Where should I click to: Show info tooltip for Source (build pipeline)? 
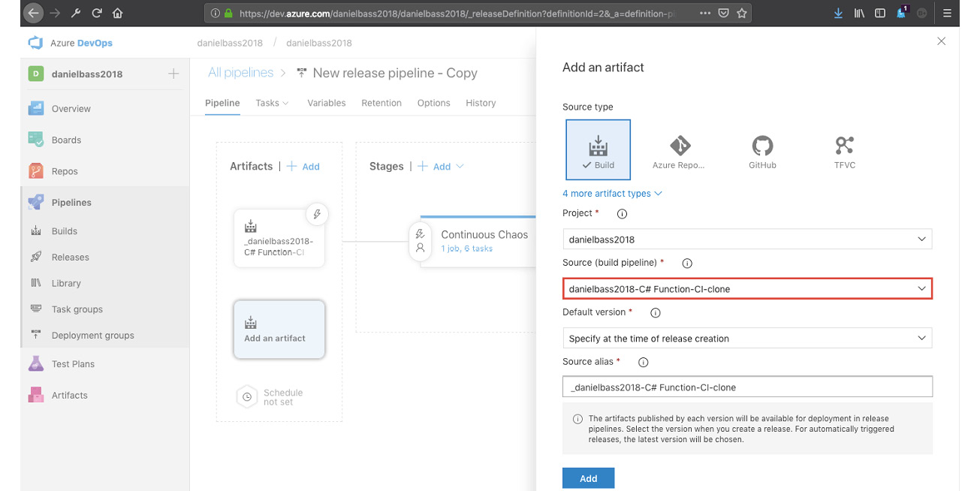click(686, 264)
